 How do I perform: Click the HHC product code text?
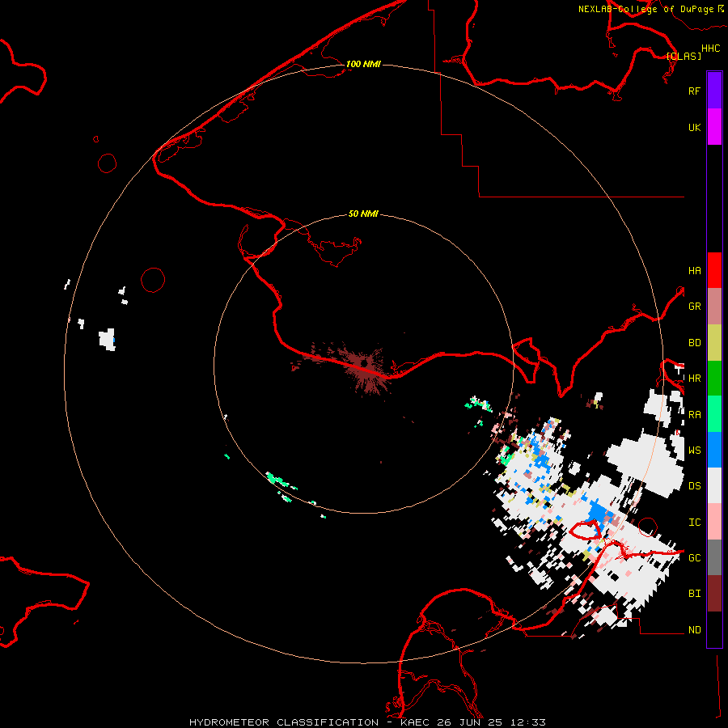[x=710, y=49]
